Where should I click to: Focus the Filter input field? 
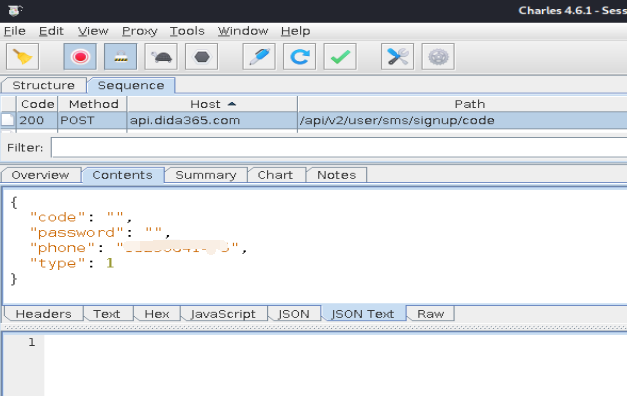(339, 148)
